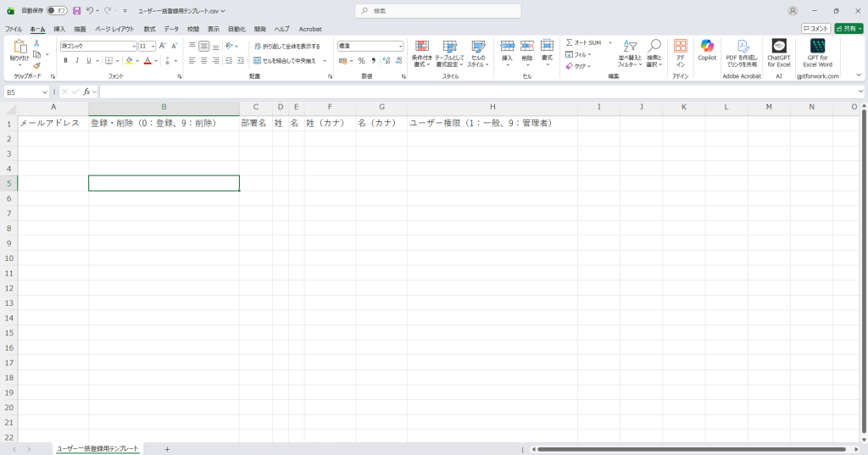This screenshot has height=455, width=868.
Task: Click the yellow fill color swatch
Action: pyautogui.click(x=128, y=61)
